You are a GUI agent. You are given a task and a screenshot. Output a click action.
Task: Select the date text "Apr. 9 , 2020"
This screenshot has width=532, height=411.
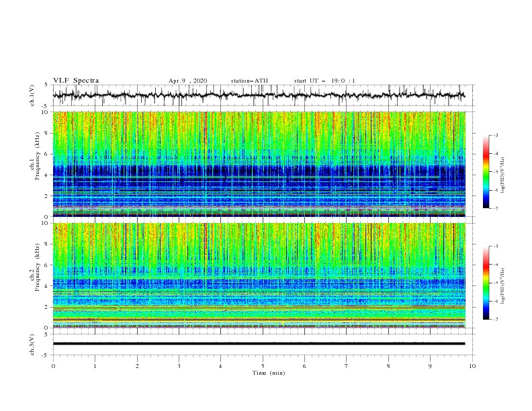187,81
